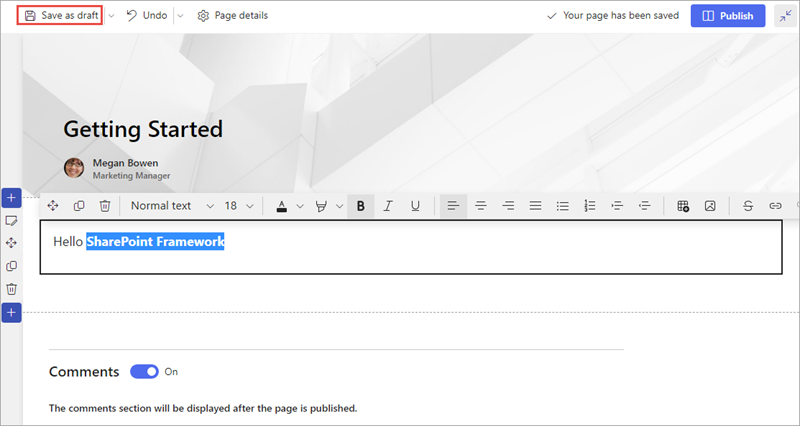The height and width of the screenshot is (426, 800).
Task: Duplicate section icon in left rail
Action: tap(11, 266)
